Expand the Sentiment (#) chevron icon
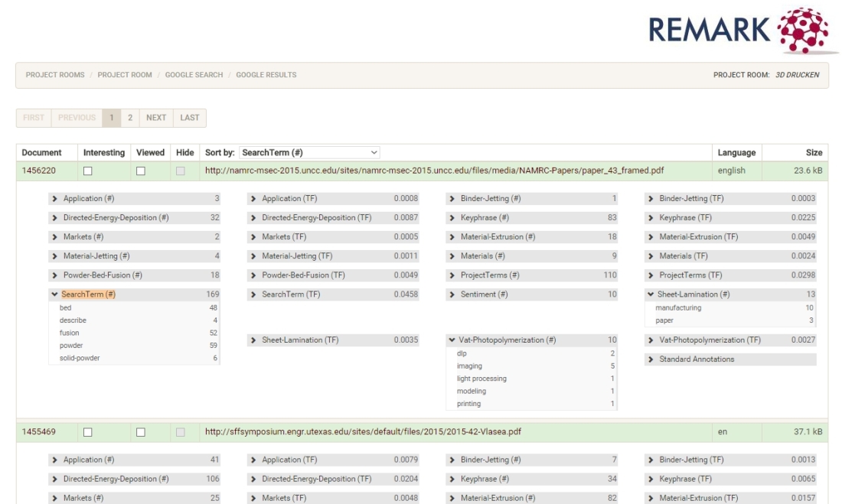The height and width of the screenshot is (504, 842). (452, 294)
